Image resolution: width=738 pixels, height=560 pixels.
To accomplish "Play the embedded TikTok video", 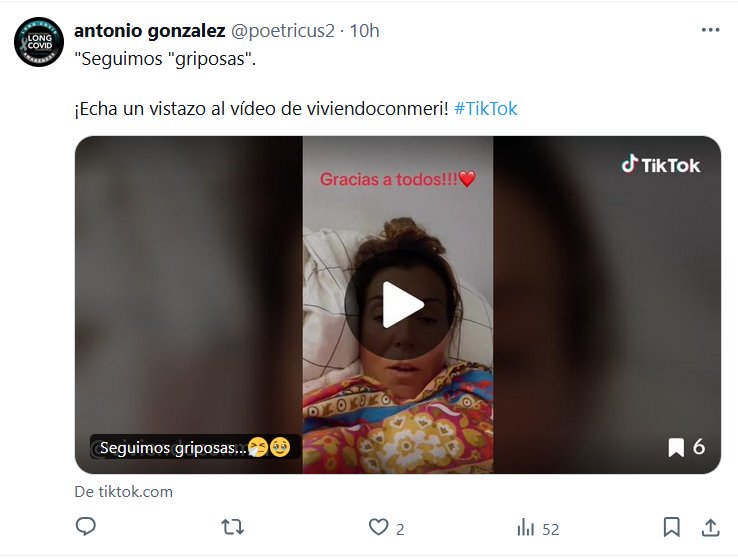I will tap(400, 304).
